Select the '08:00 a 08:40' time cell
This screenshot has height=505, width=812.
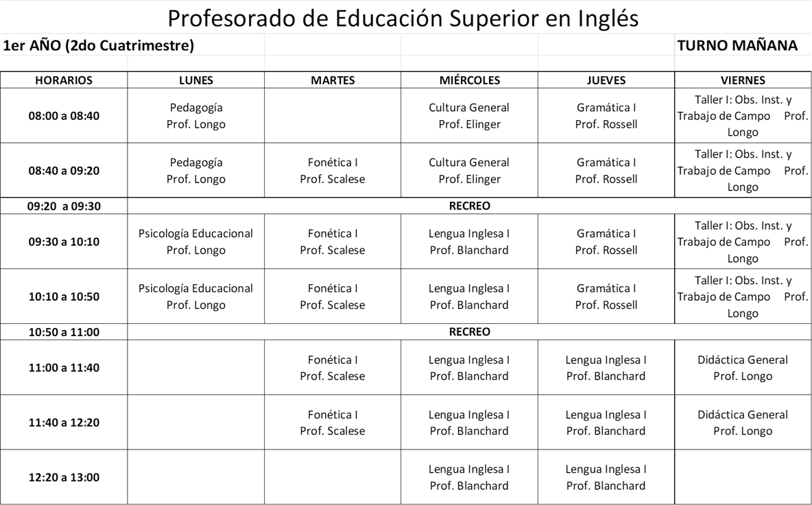pyautogui.click(x=64, y=116)
